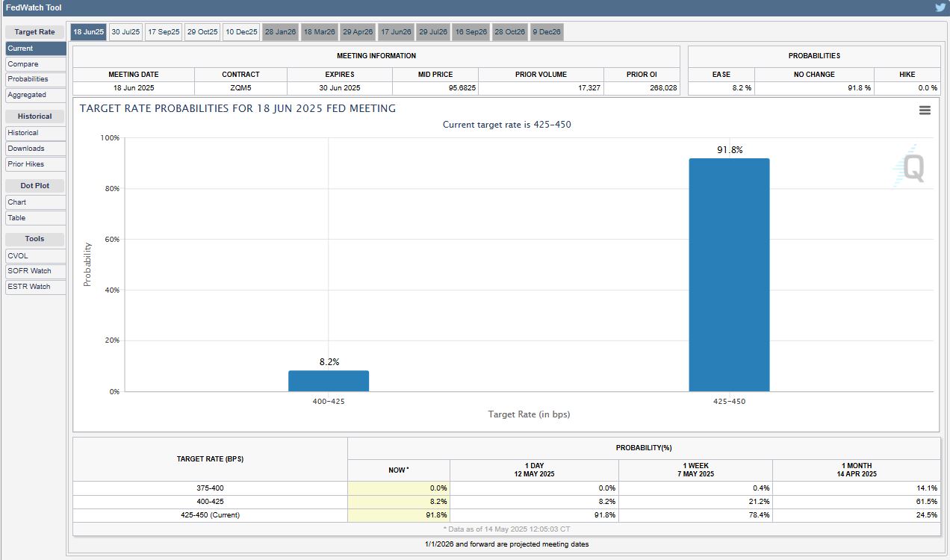Viewport: 950px width, 560px height.
Task: Click the MID PRICE value 95.6825
Action: point(462,88)
